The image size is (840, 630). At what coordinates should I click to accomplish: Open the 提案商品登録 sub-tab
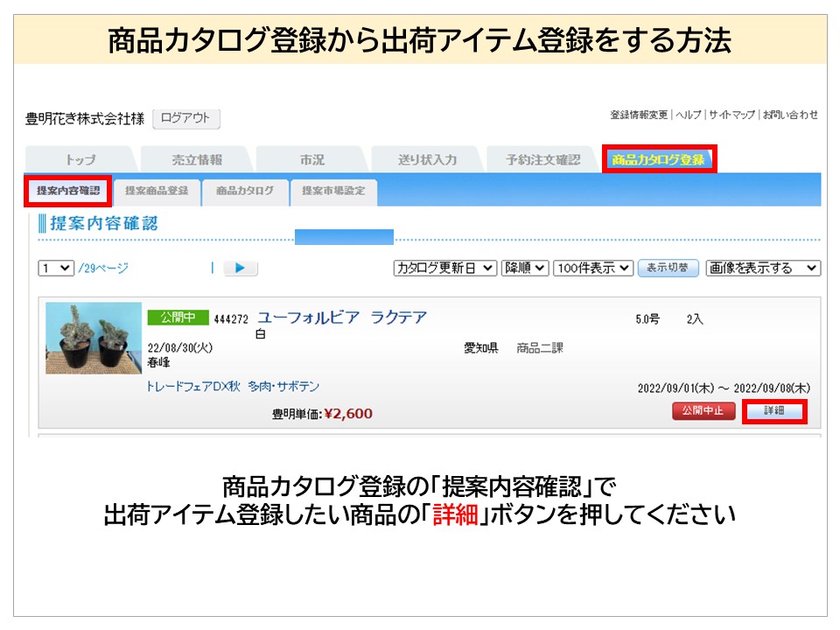tap(157, 191)
